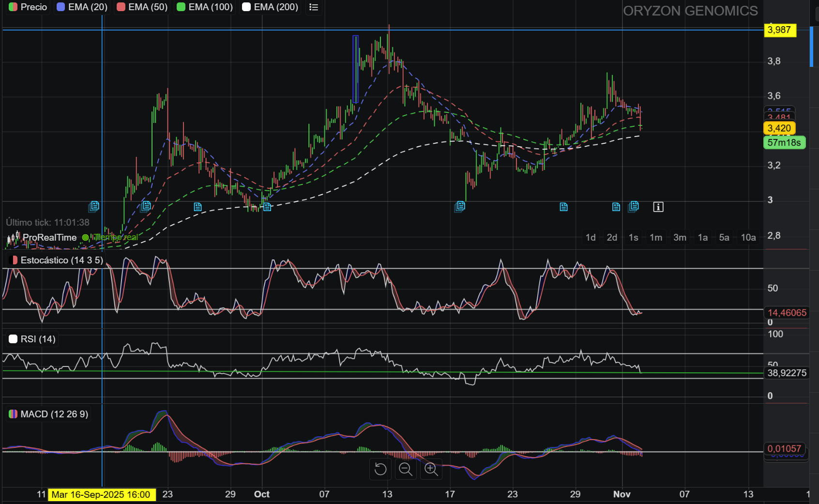This screenshot has height=504, width=819.
Task: Zoom out with the minus magnifier
Action: pyautogui.click(x=406, y=469)
